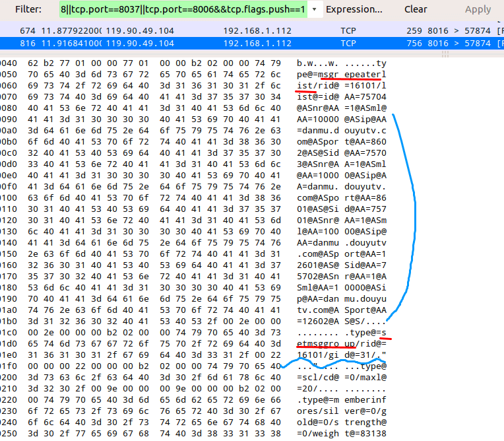The width and height of the screenshot is (504, 441).
Task: Click ASCII text '.com@ASp ort@AA=1'
Action: 341,254
